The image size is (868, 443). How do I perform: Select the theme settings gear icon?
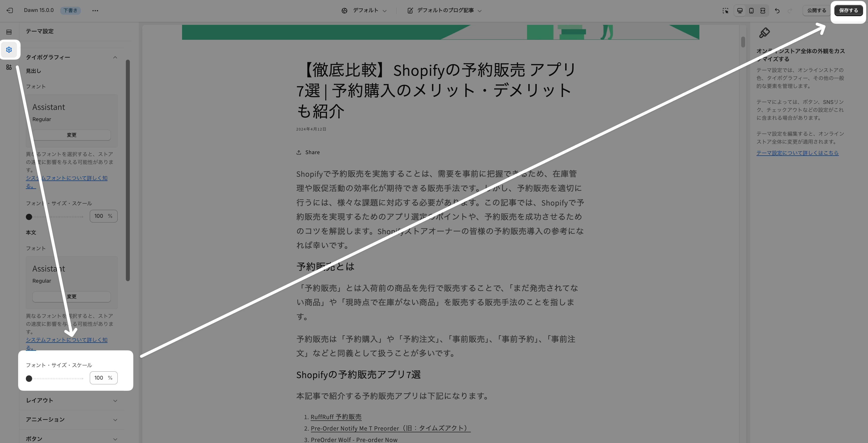pos(9,50)
